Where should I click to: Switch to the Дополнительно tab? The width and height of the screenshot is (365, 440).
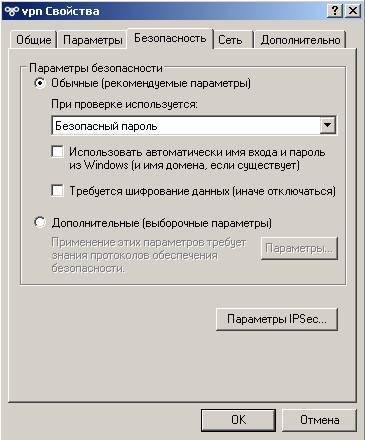[x=300, y=40]
